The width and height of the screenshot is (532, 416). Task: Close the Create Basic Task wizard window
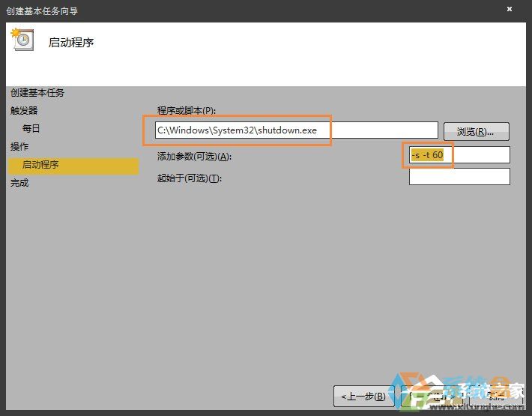(x=510, y=10)
